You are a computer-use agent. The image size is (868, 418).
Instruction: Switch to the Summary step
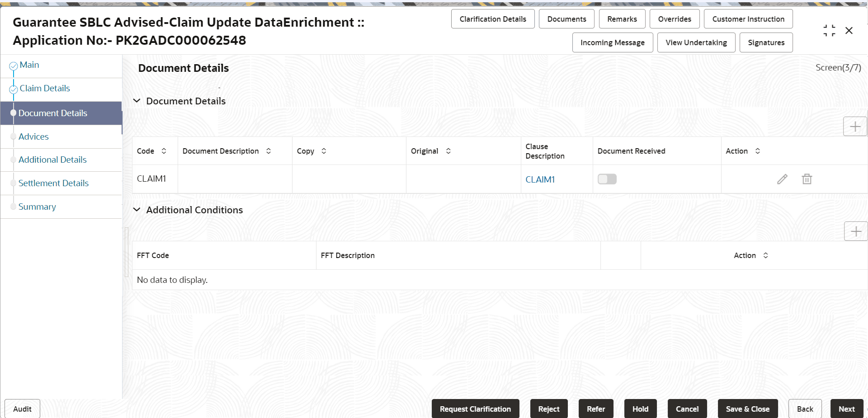pyautogui.click(x=37, y=207)
